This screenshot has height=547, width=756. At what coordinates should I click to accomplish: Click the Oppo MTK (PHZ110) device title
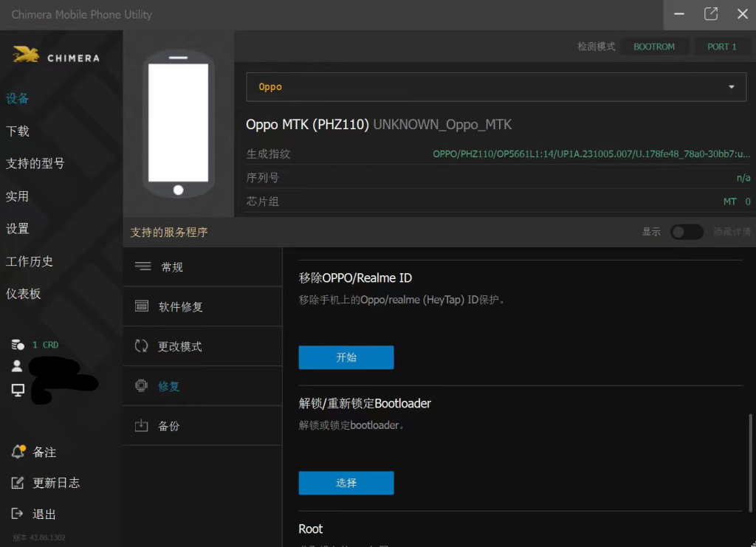pyautogui.click(x=307, y=124)
